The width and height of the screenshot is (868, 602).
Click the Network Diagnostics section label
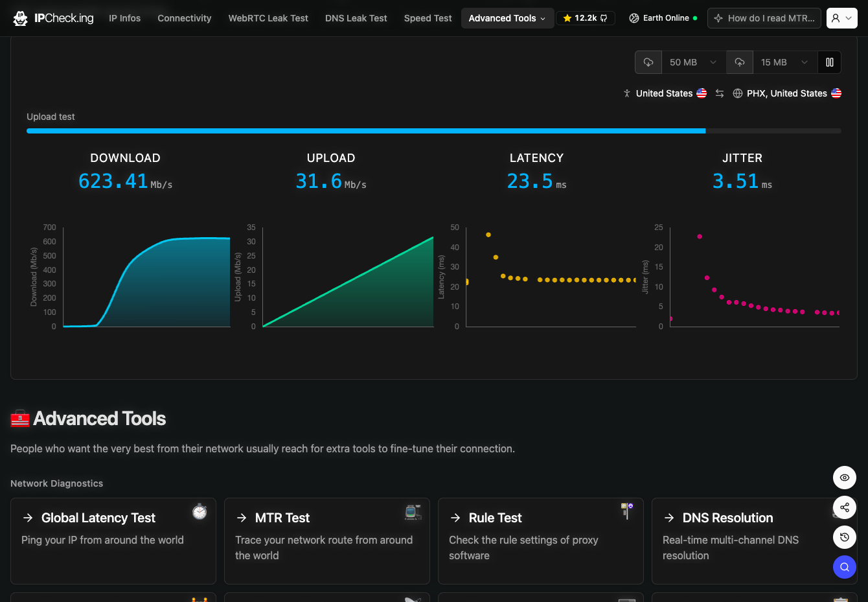57,483
